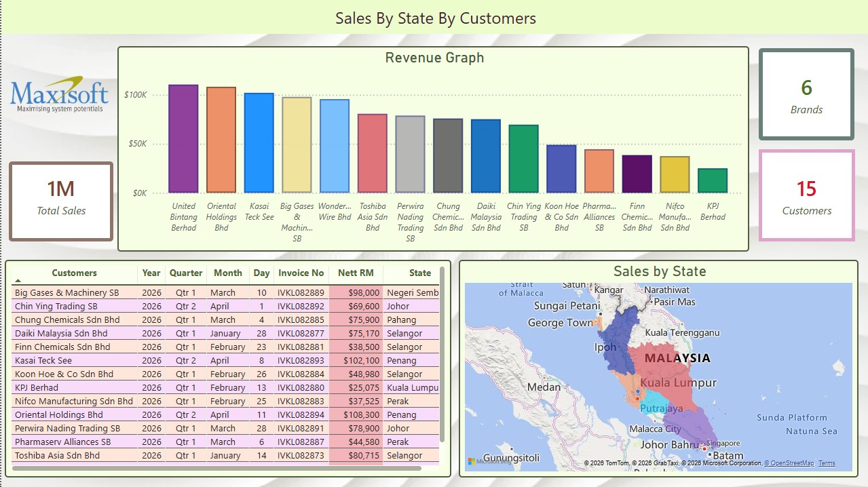Sort table by Invoice No header
The height and width of the screenshot is (487, 868).
point(301,273)
